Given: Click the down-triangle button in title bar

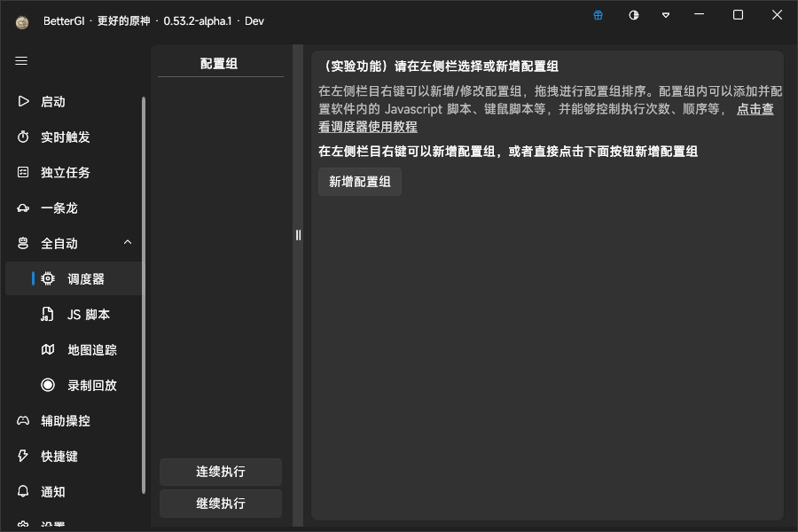Looking at the screenshot, I should tap(666, 15).
